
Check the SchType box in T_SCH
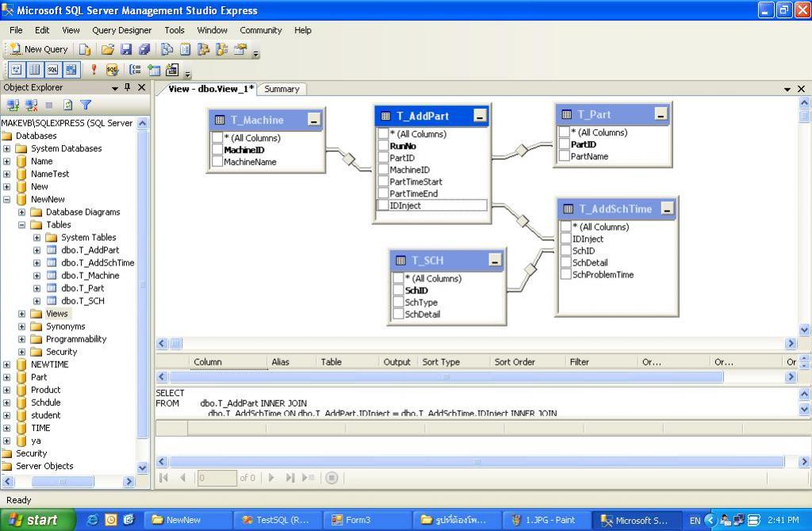[x=398, y=302]
